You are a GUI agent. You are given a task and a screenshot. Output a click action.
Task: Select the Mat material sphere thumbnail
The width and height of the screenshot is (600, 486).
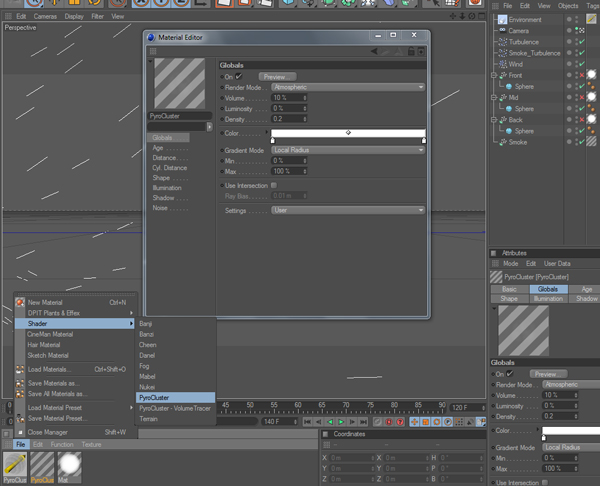point(69,462)
